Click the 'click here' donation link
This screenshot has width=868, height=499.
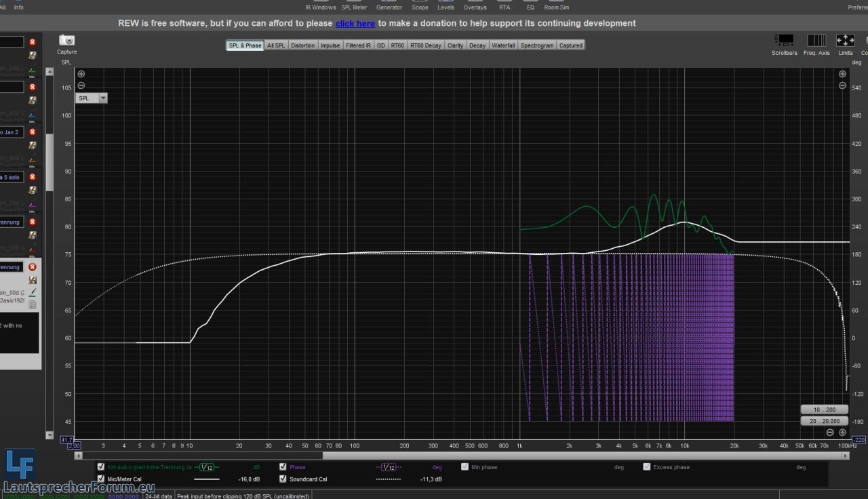pos(355,23)
